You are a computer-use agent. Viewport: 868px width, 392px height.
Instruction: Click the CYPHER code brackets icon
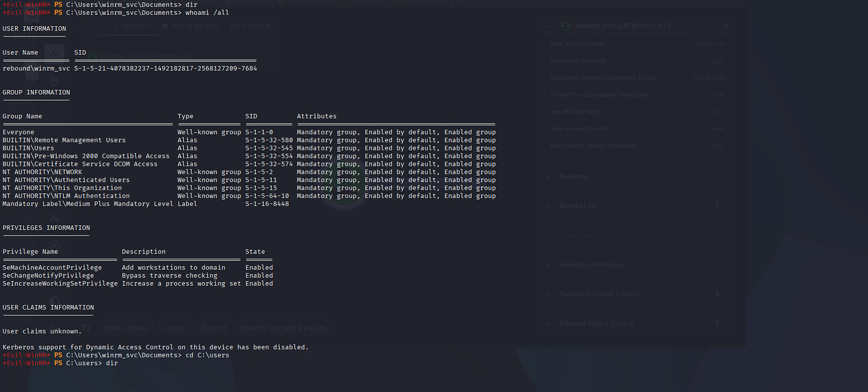point(234,26)
